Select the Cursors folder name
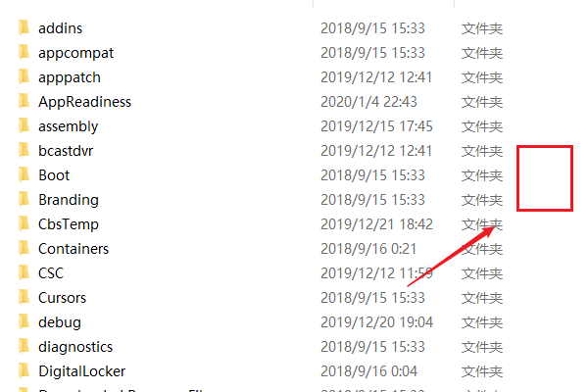 63,298
